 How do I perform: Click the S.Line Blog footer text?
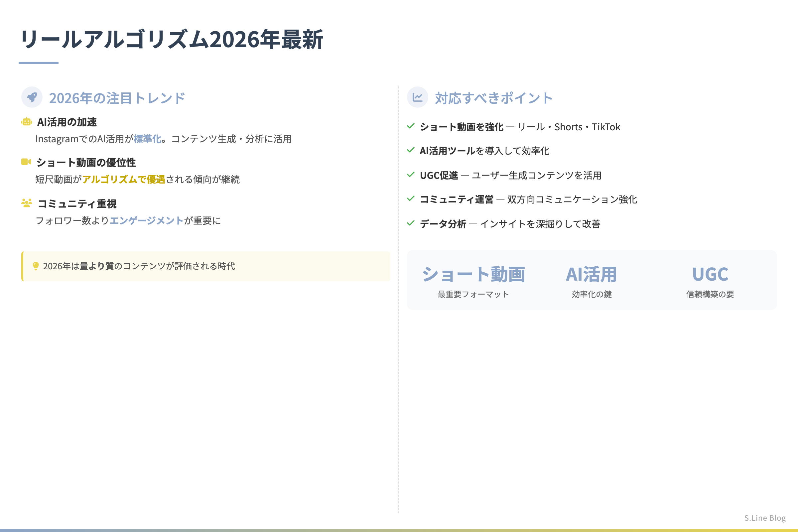coord(765,518)
